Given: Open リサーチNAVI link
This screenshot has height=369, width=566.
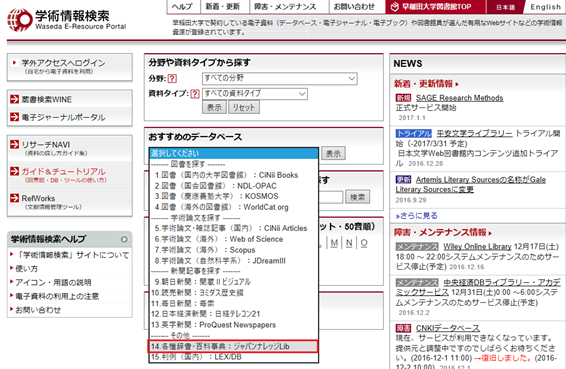Looking at the screenshot, I should 46,144.
